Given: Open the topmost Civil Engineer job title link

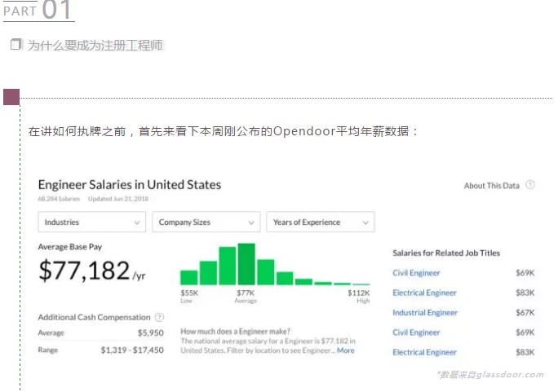Looking at the screenshot, I should tap(416, 273).
